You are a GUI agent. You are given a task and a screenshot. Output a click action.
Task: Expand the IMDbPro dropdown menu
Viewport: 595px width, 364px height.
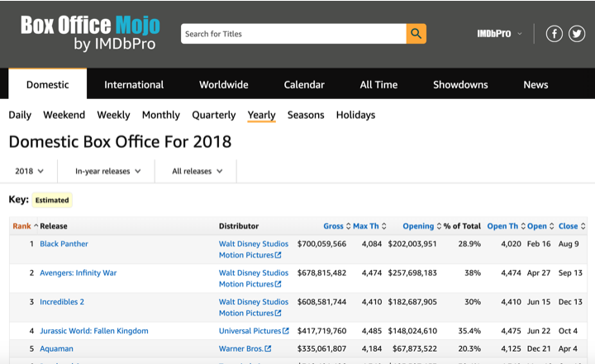(x=499, y=34)
